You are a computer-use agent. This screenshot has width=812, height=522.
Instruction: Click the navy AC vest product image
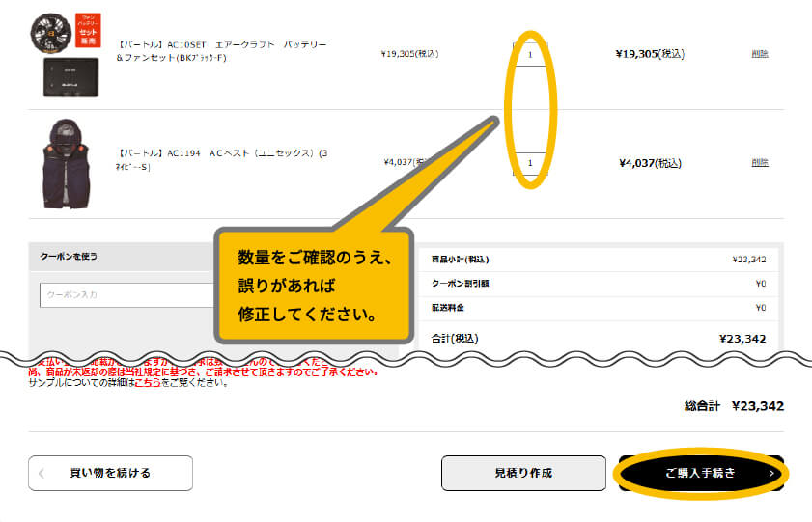[x=65, y=163]
